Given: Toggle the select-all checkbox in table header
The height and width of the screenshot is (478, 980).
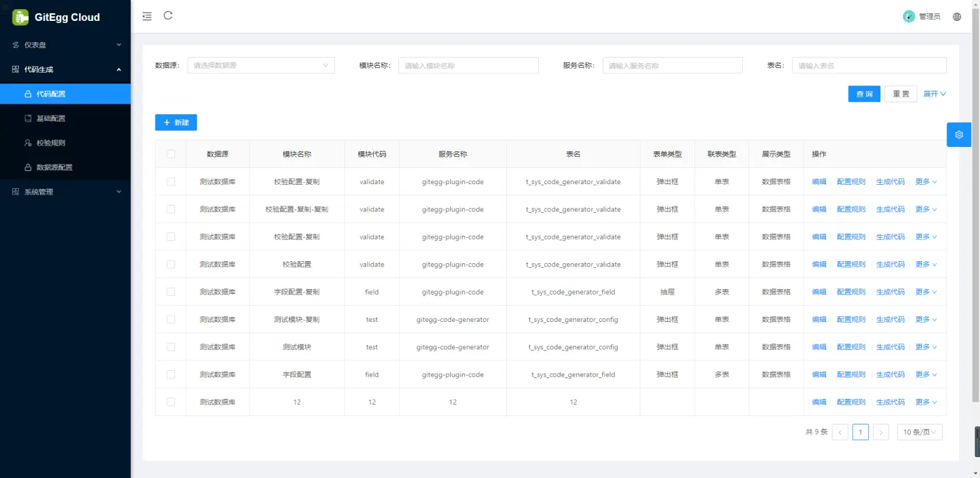Looking at the screenshot, I should click(x=171, y=154).
